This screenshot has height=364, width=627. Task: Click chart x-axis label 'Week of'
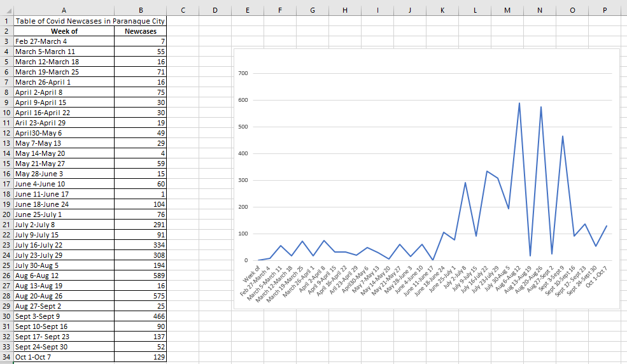pos(251,274)
